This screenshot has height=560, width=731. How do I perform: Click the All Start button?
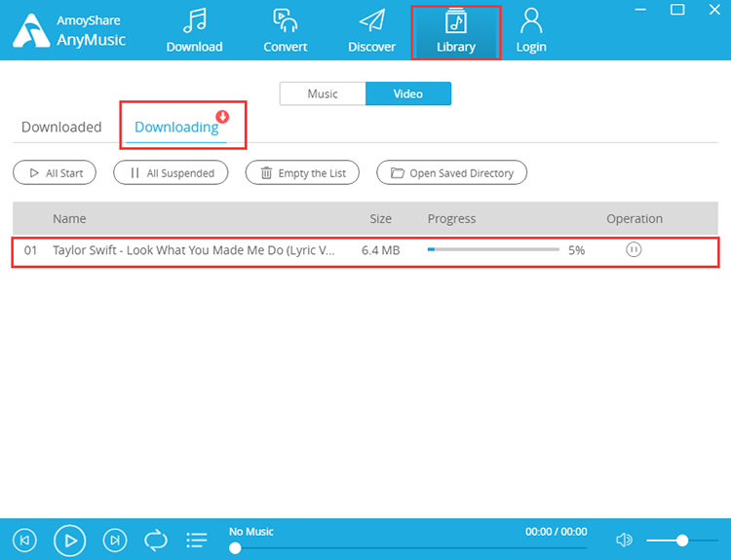55,172
